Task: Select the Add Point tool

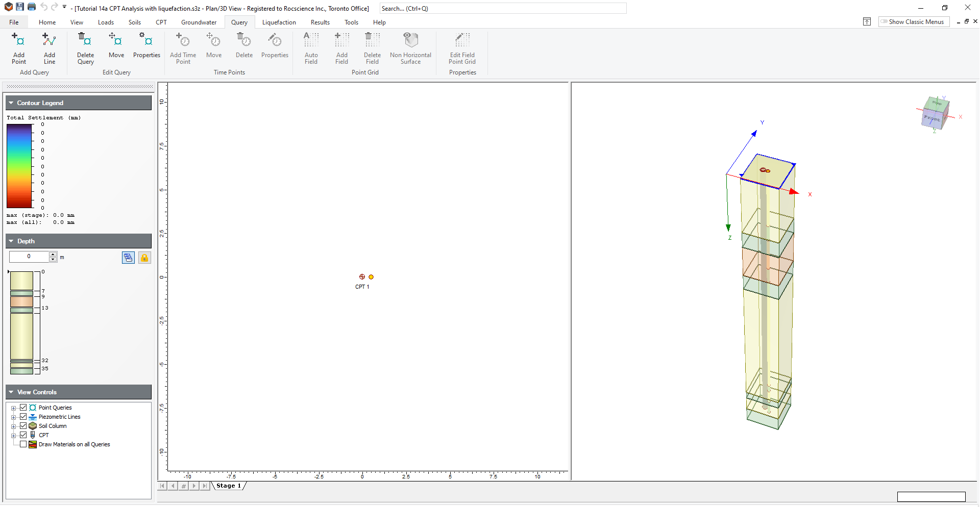Action: (18, 48)
